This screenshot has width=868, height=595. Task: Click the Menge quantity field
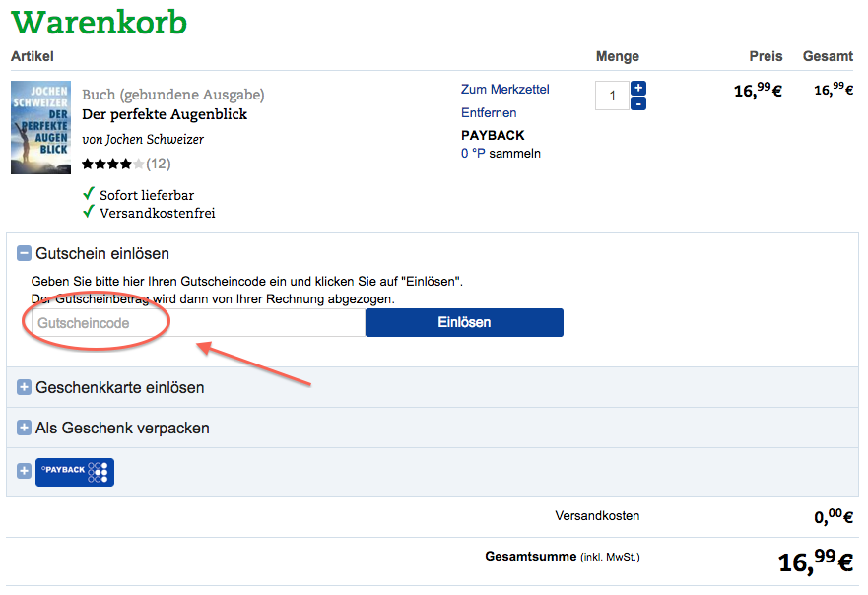click(612, 96)
